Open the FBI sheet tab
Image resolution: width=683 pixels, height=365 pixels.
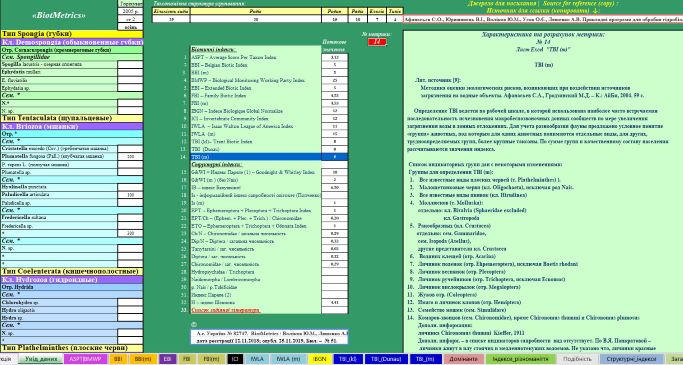(x=186, y=359)
